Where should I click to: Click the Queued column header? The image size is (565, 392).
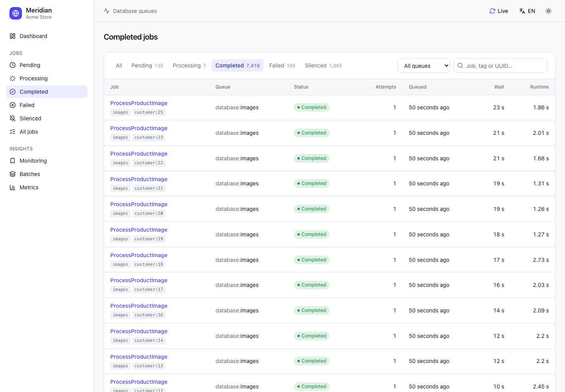pos(417,87)
